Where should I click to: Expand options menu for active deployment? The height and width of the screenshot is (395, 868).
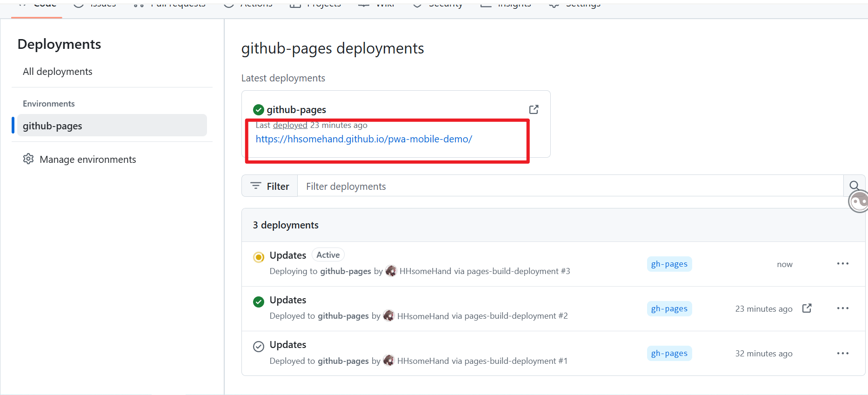842,264
